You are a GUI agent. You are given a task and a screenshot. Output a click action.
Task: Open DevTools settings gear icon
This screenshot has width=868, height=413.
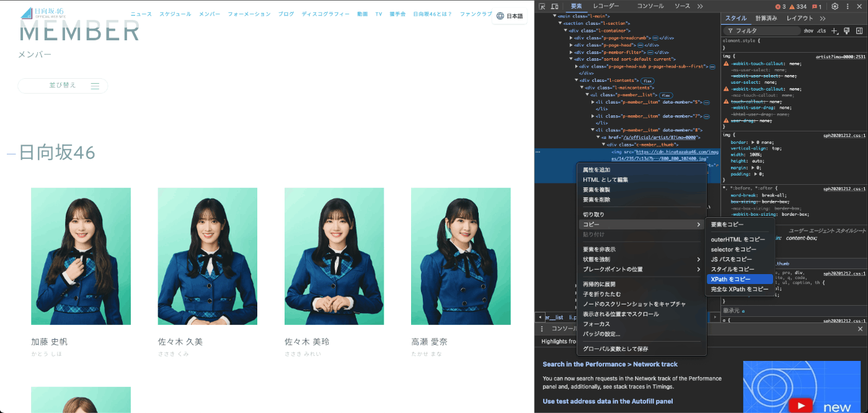pyautogui.click(x=835, y=6)
